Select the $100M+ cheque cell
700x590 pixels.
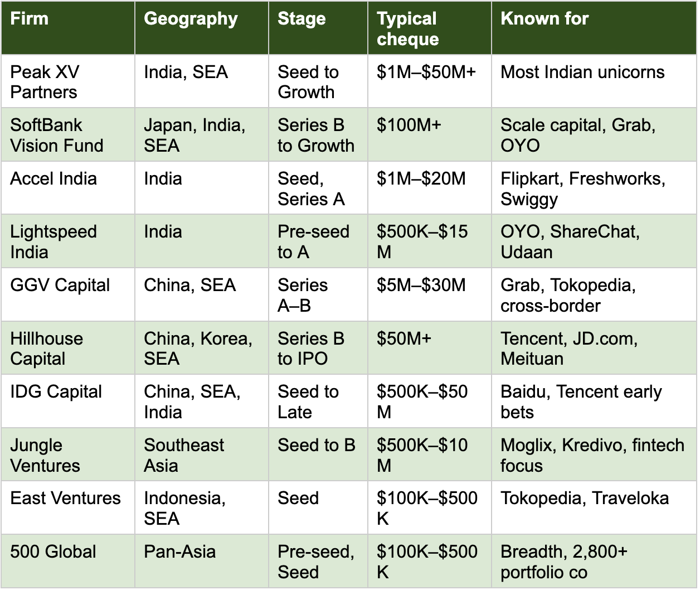tap(430, 135)
